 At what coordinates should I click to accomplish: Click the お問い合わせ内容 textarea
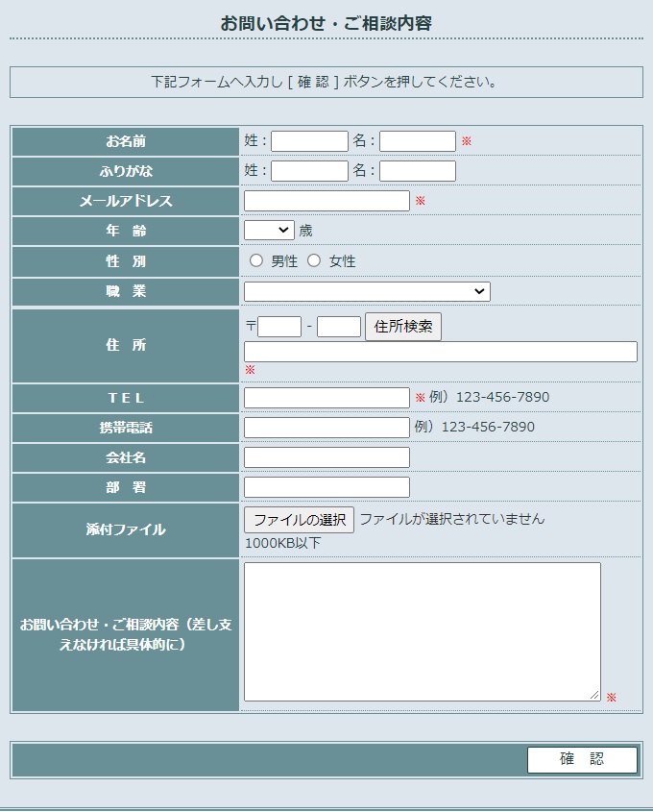click(422, 631)
